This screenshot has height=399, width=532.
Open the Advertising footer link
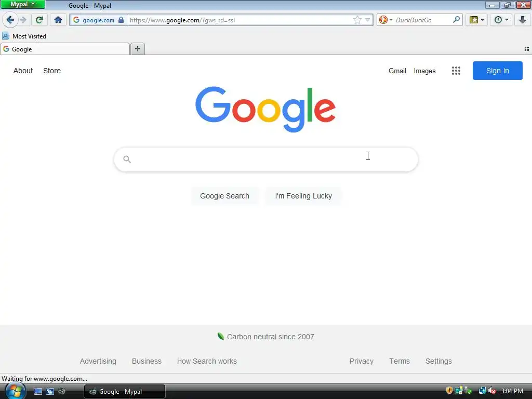(98, 361)
